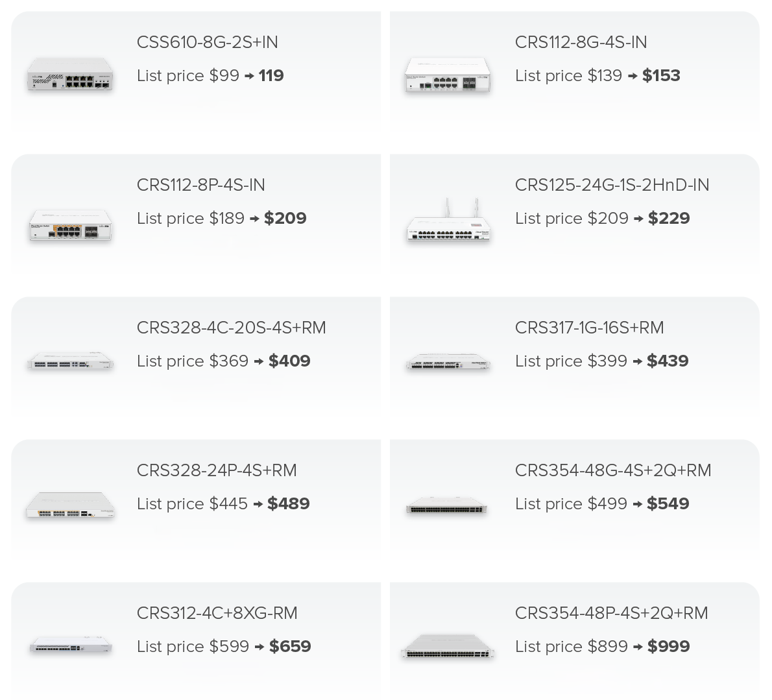Click the CRS312-4C+8XG-RM product title
Image resolution: width=772 pixels, height=700 pixels.
coord(217,613)
